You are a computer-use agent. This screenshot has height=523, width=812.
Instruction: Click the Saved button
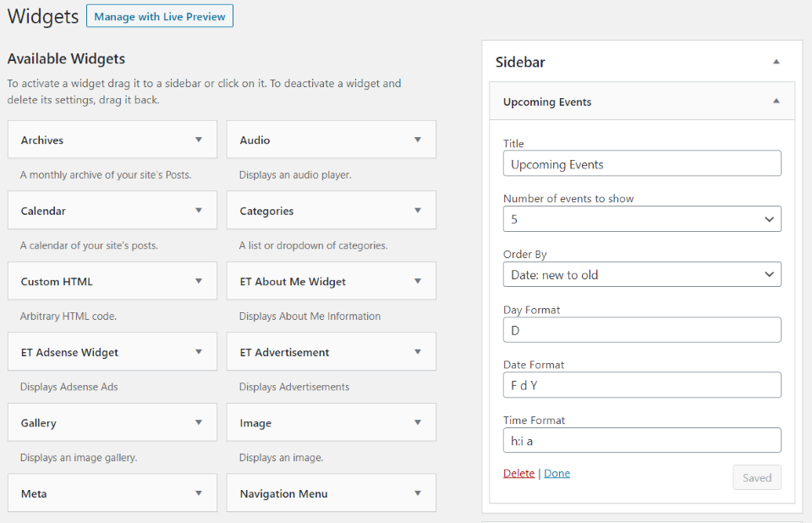[x=756, y=477]
